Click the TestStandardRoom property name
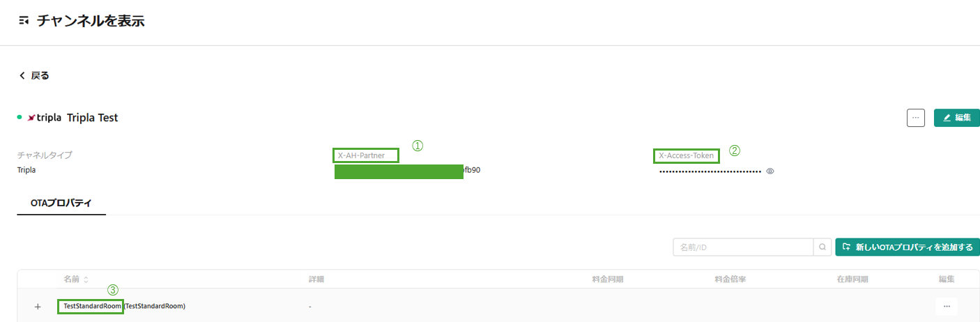 click(92, 306)
